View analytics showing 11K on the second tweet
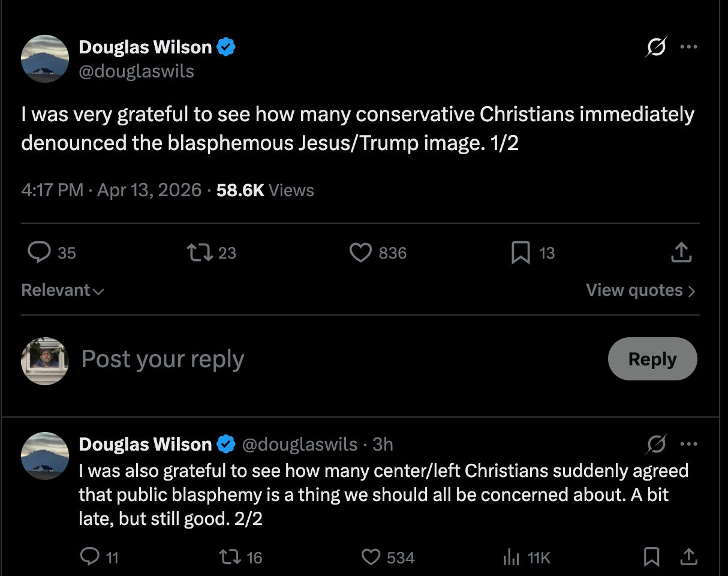This screenshot has height=576, width=728. point(510,557)
